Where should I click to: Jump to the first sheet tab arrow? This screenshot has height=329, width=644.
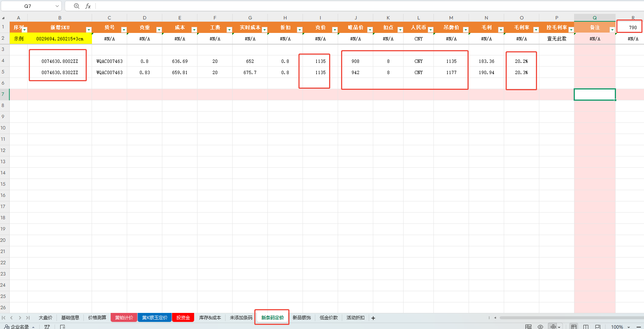click(4, 318)
